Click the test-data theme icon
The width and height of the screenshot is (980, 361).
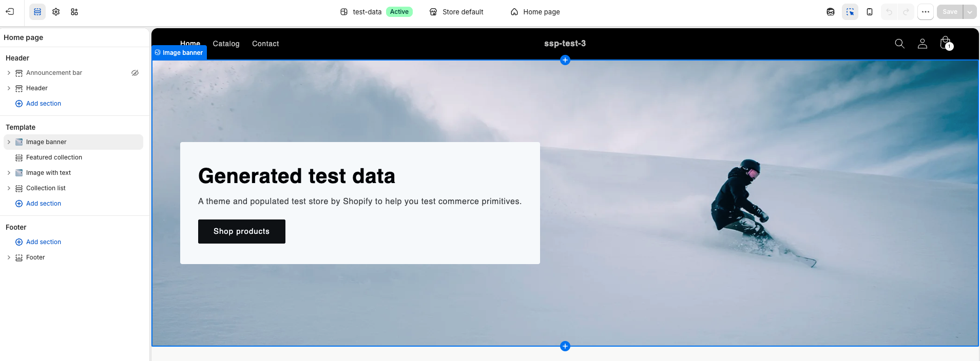344,12
